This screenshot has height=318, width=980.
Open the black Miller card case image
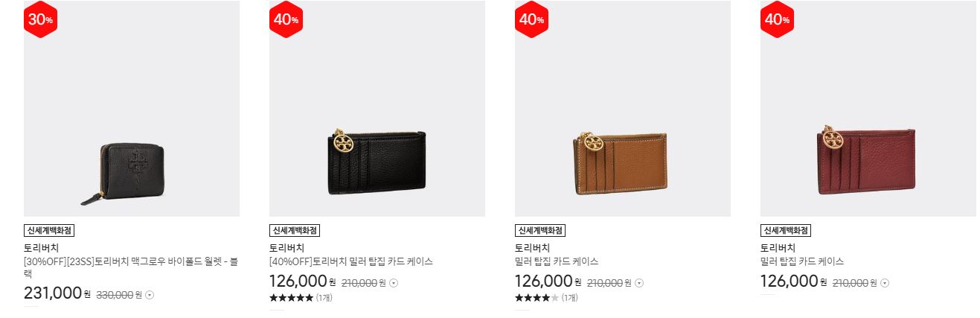(x=377, y=109)
